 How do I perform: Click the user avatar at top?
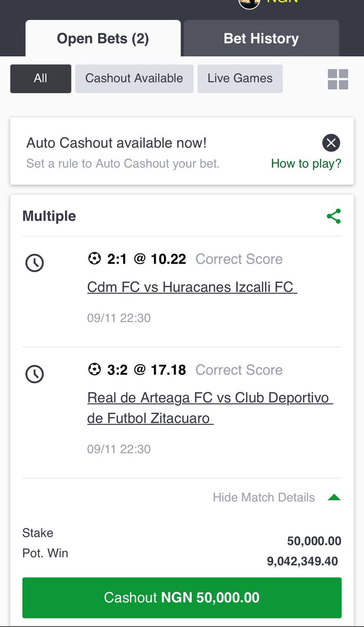point(249,3)
